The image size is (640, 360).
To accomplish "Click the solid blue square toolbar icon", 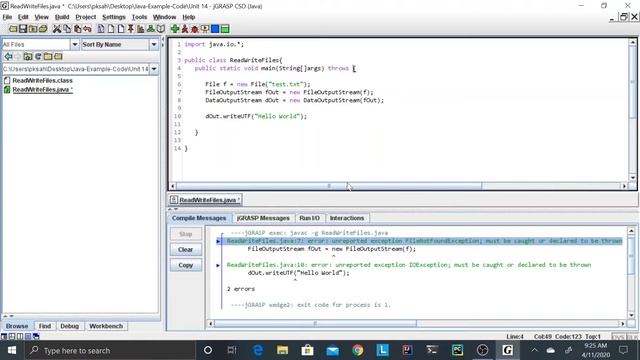I will pyautogui.click(x=215, y=29).
